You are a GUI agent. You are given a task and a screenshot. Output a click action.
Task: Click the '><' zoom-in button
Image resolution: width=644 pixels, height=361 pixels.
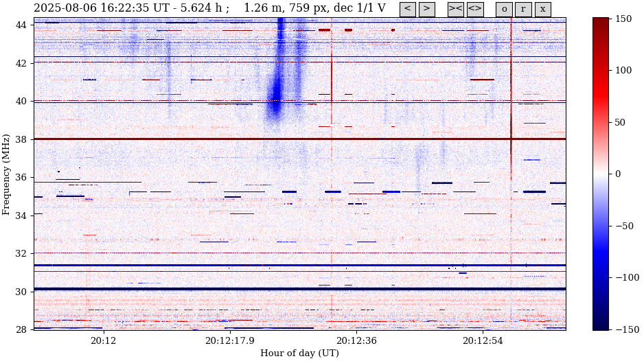(x=456, y=9)
